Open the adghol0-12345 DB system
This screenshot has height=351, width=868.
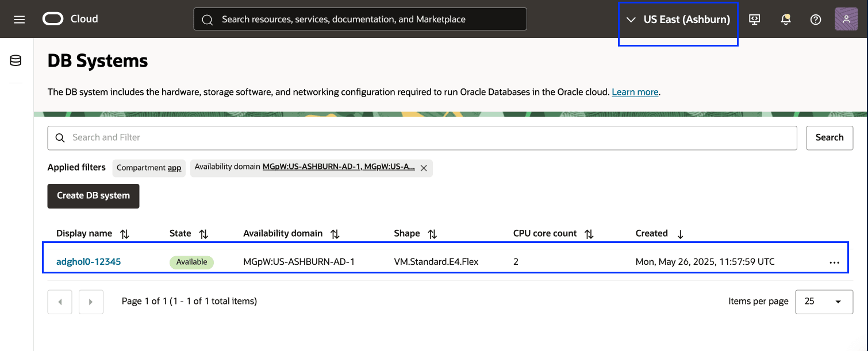pos(89,262)
